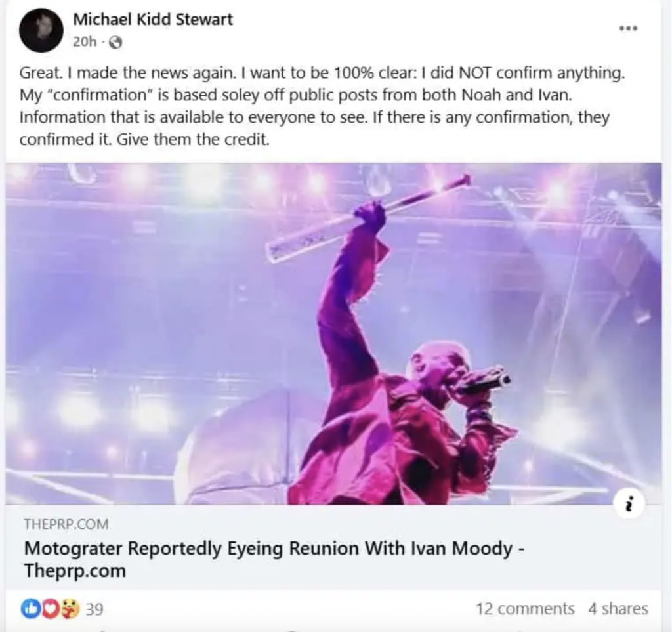The width and height of the screenshot is (672, 632).
Task: Click the globe public audience icon
Action: pyautogui.click(x=116, y=43)
